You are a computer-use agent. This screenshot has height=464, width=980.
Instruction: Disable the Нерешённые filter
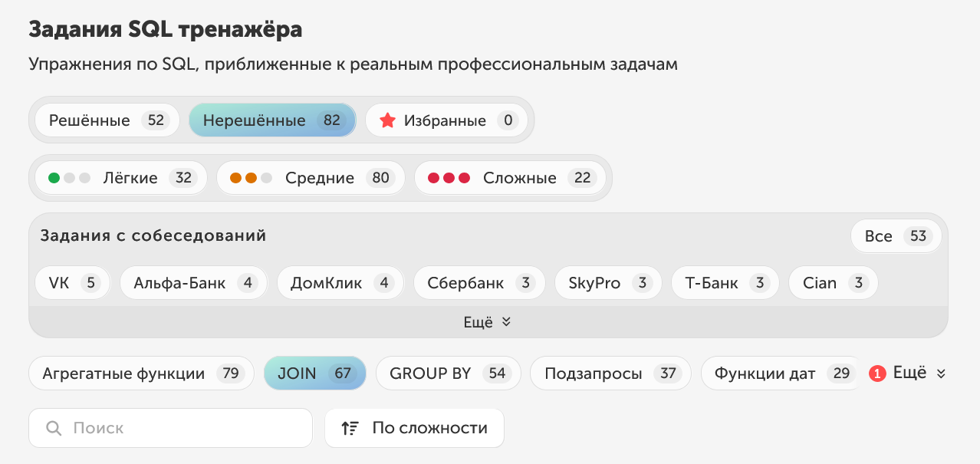pos(271,120)
